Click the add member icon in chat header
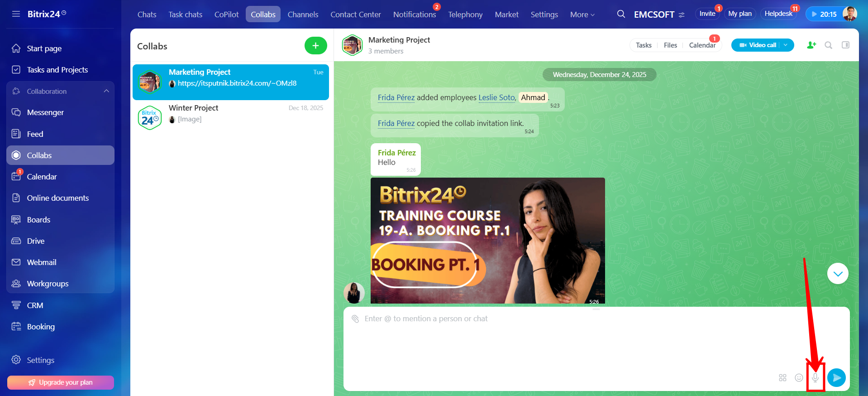 811,45
